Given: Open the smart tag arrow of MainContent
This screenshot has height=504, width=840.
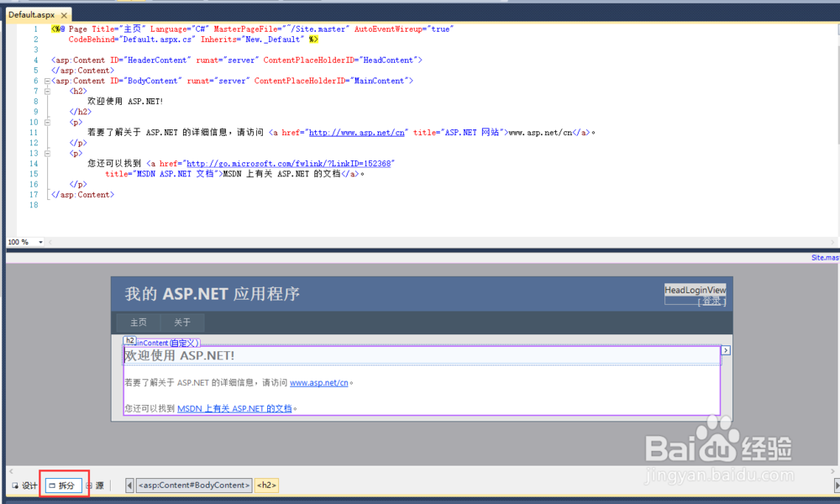Looking at the screenshot, I should (x=726, y=350).
